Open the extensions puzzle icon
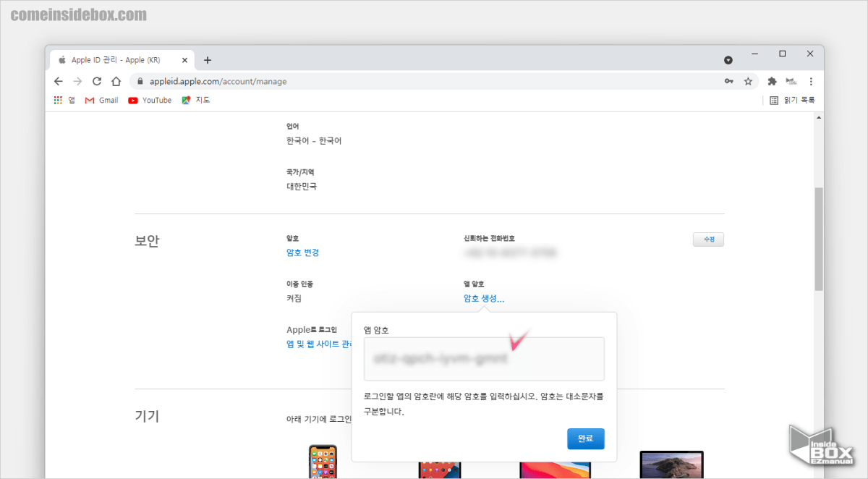This screenshot has width=868, height=479. tap(772, 81)
